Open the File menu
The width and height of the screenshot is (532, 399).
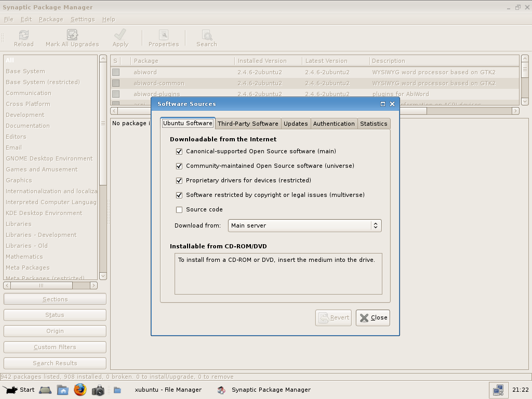tap(9, 19)
